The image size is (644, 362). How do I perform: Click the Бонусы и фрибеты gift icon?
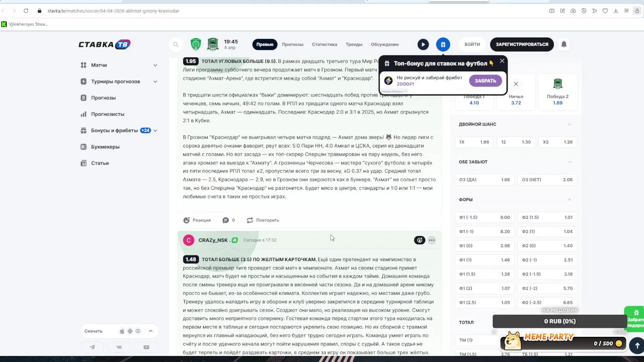point(84,130)
